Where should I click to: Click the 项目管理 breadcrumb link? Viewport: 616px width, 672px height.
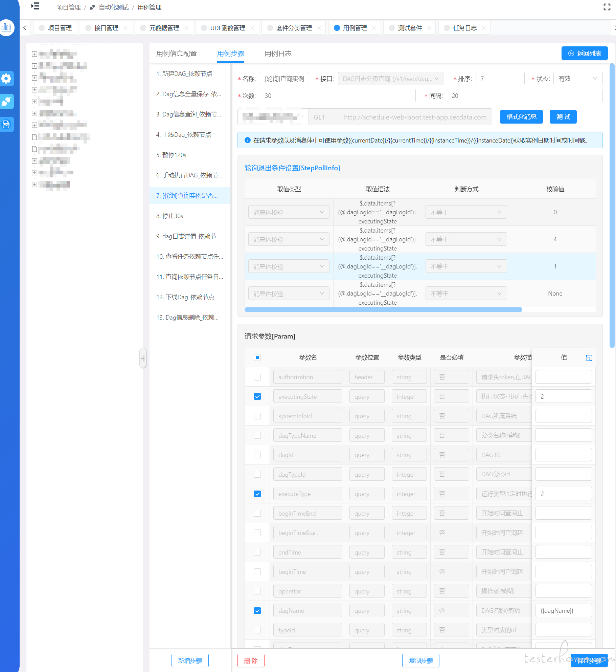pyautogui.click(x=69, y=7)
